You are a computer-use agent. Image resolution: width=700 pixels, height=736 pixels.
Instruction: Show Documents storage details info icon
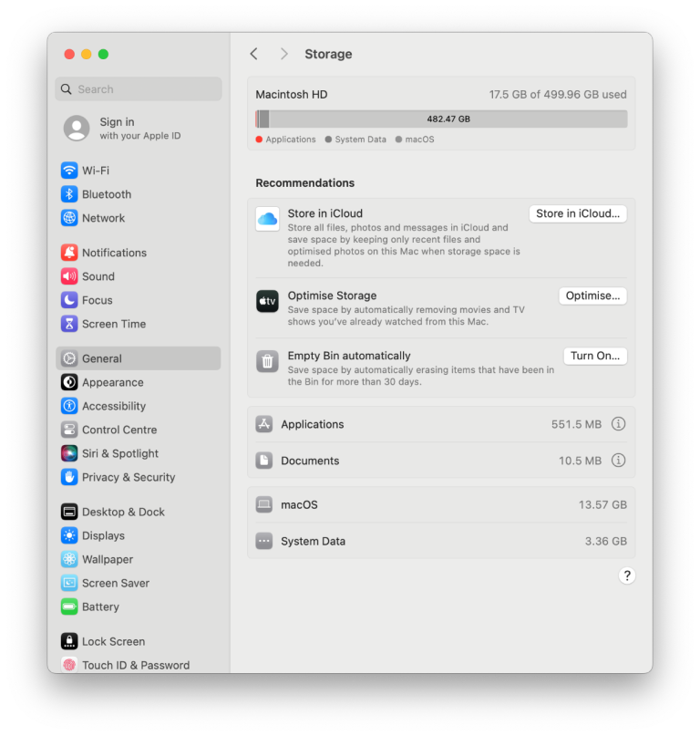point(618,461)
